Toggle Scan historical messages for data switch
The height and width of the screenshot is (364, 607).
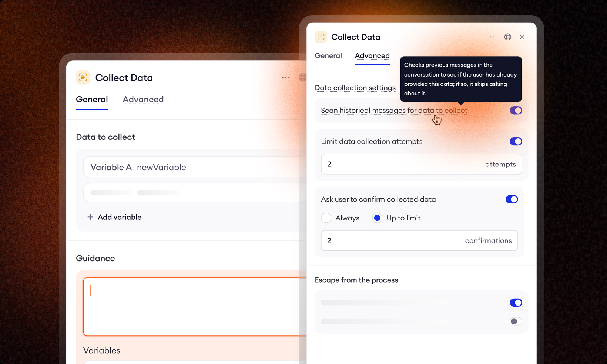pyautogui.click(x=516, y=110)
